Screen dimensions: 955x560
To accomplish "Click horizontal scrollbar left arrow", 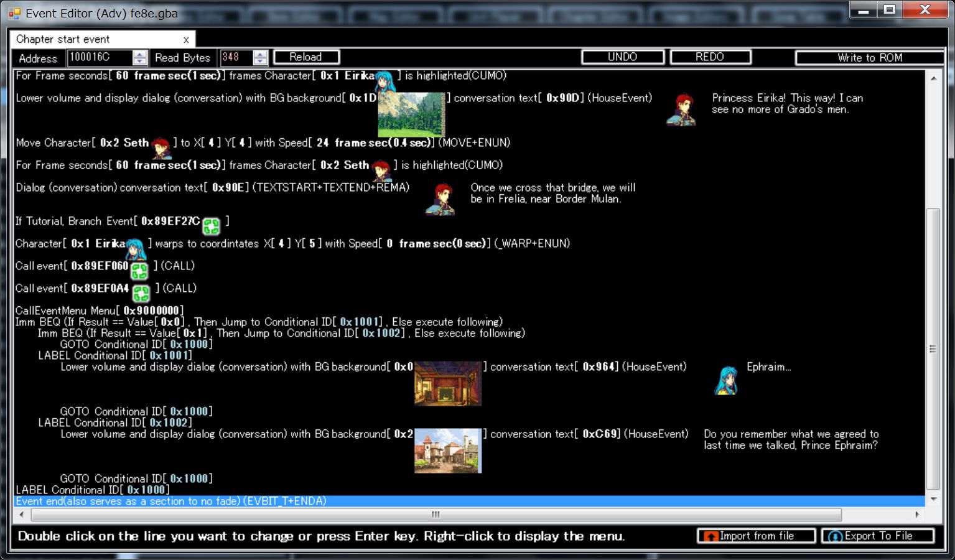I will tap(22, 515).
